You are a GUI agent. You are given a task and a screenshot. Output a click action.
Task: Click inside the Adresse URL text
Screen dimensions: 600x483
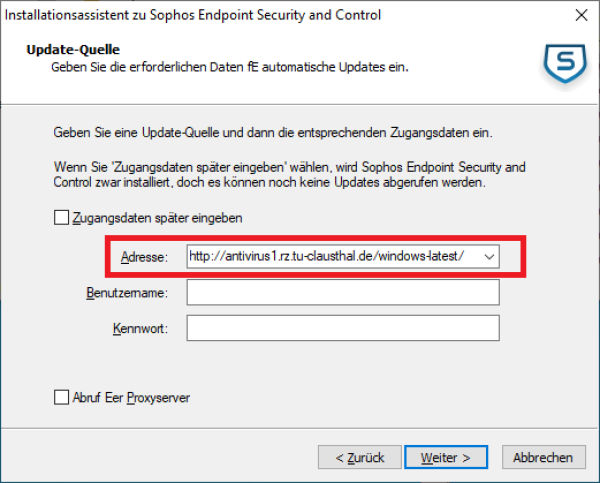(325, 257)
